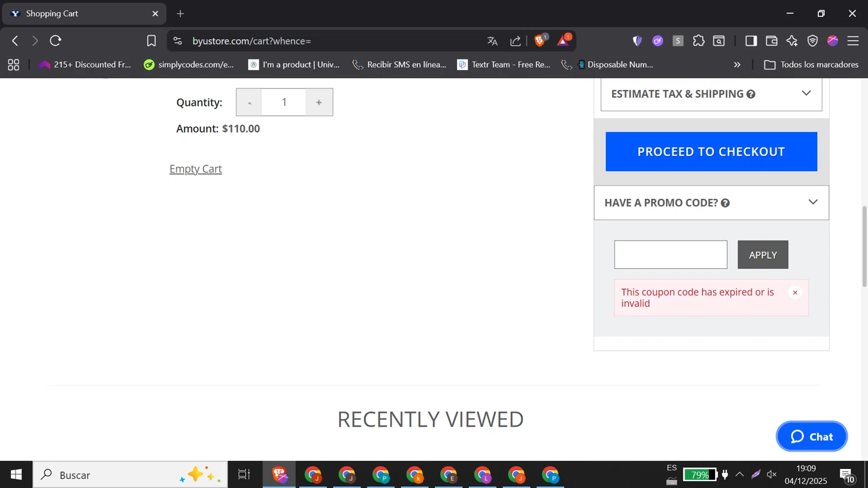Click the Amount: $110.00 text
The height and width of the screenshot is (488, 868).
pyautogui.click(x=218, y=129)
